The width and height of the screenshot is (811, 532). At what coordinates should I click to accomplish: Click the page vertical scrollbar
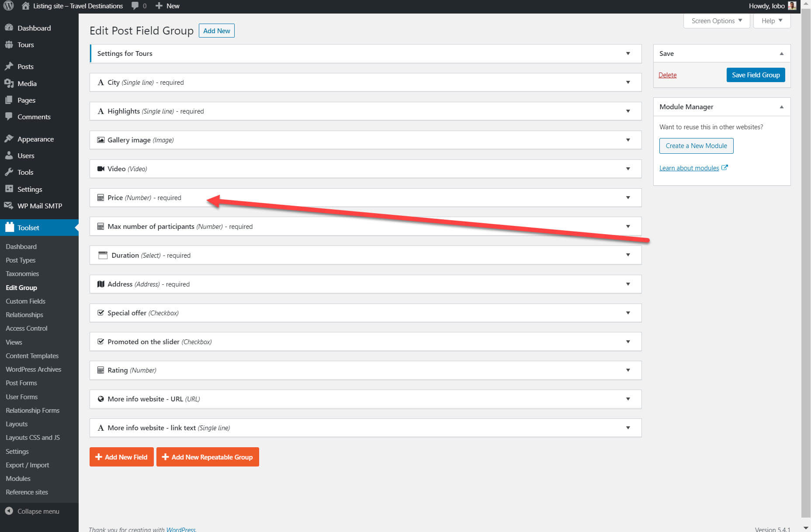tap(806, 262)
